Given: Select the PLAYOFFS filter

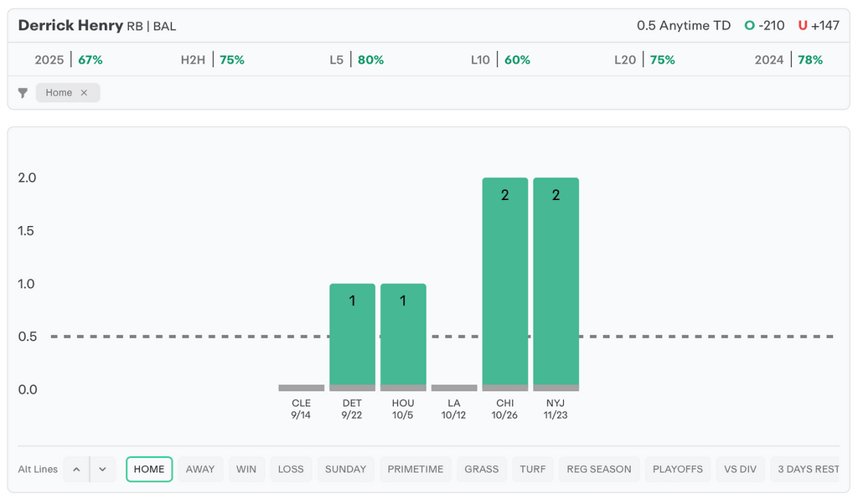Looking at the screenshot, I should click(678, 470).
